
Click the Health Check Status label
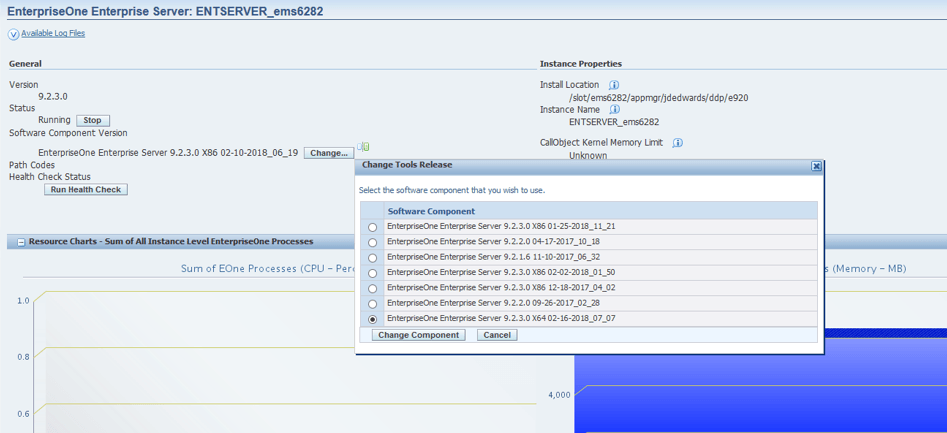(x=50, y=177)
